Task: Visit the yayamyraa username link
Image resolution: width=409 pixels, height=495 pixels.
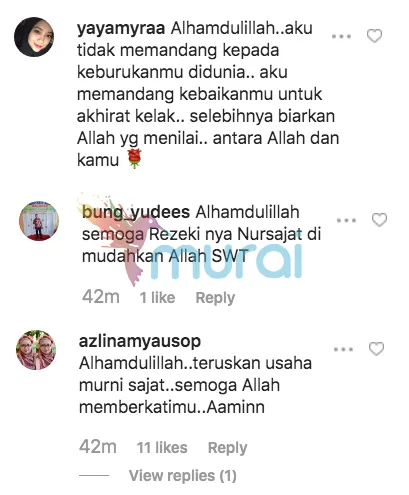Action: (x=121, y=29)
